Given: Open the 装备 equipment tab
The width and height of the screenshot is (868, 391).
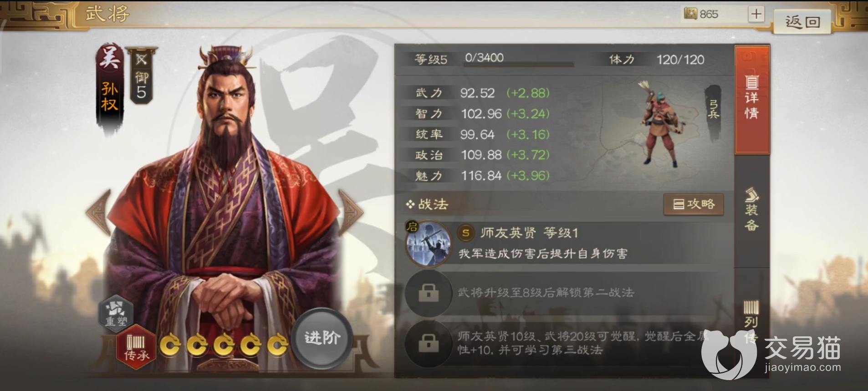Looking at the screenshot, I should (x=751, y=209).
